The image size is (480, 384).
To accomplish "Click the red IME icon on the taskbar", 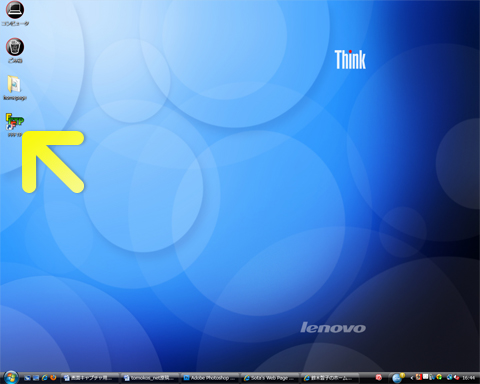I will (379, 378).
